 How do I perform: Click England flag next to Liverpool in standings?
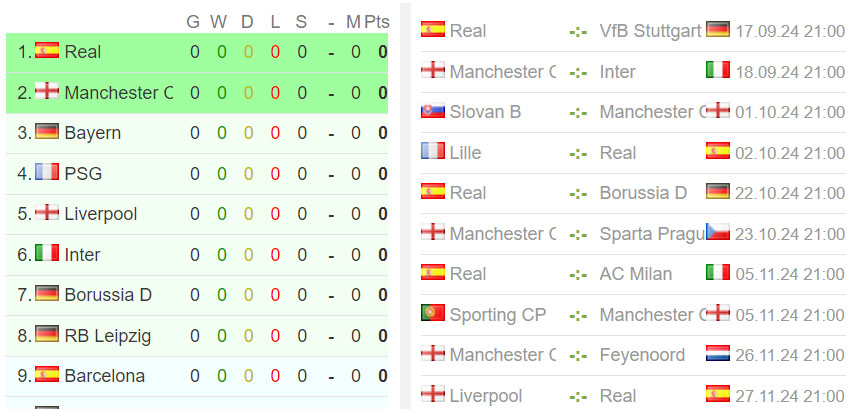pos(47,212)
